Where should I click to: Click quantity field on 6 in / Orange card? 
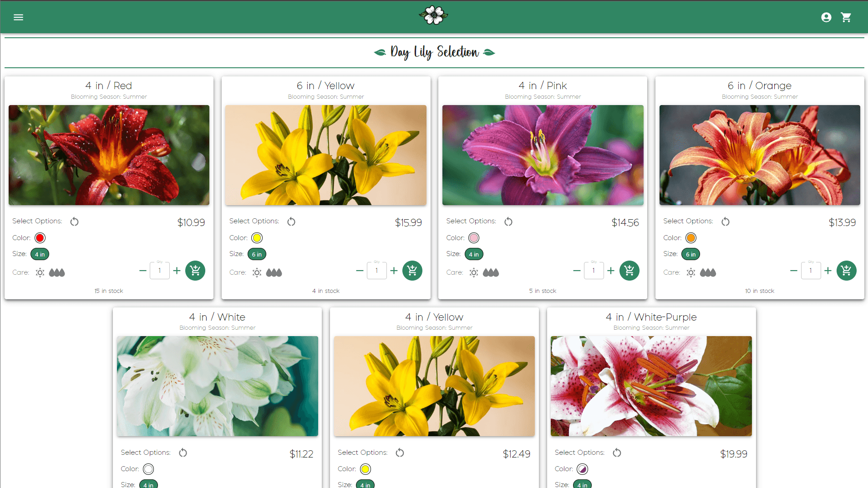click(x=811, y=271)
